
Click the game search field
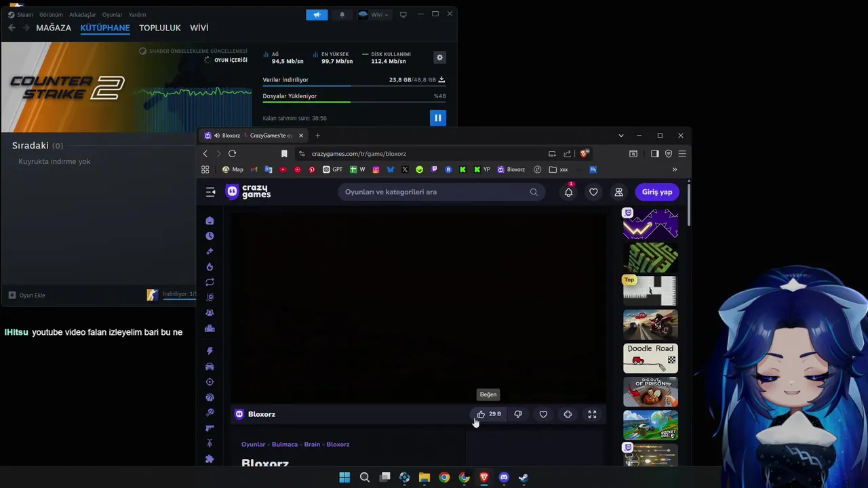click(x=441, y=192)
